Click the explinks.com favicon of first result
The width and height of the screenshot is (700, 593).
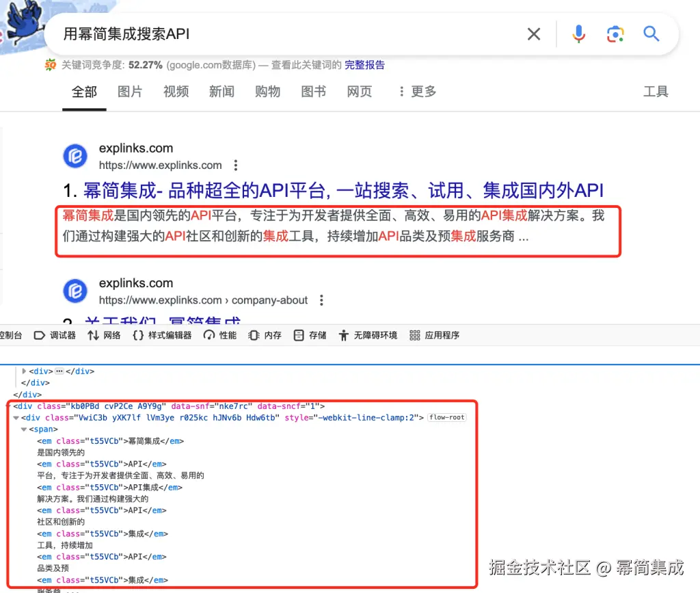point(75,156)
